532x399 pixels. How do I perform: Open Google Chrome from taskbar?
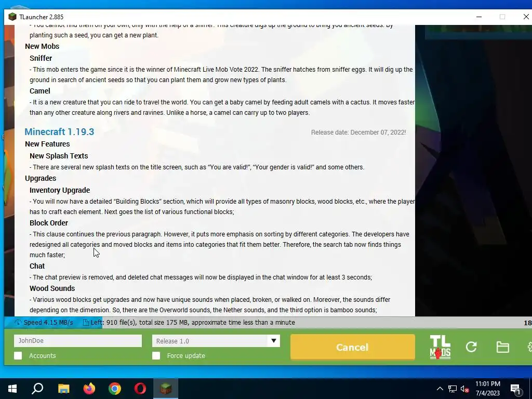[x=115, y=389]
